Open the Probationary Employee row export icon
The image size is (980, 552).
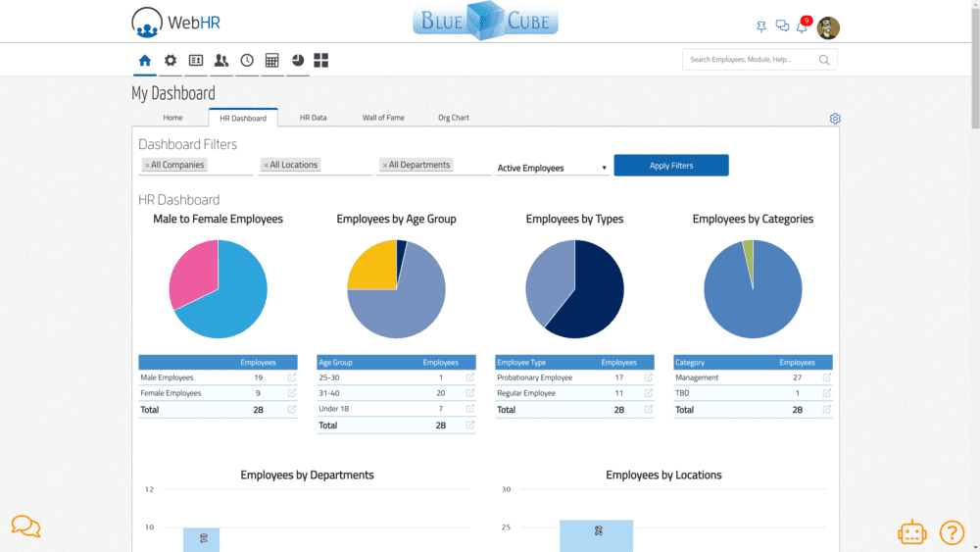pyautogui.click(x=648, y=377)
